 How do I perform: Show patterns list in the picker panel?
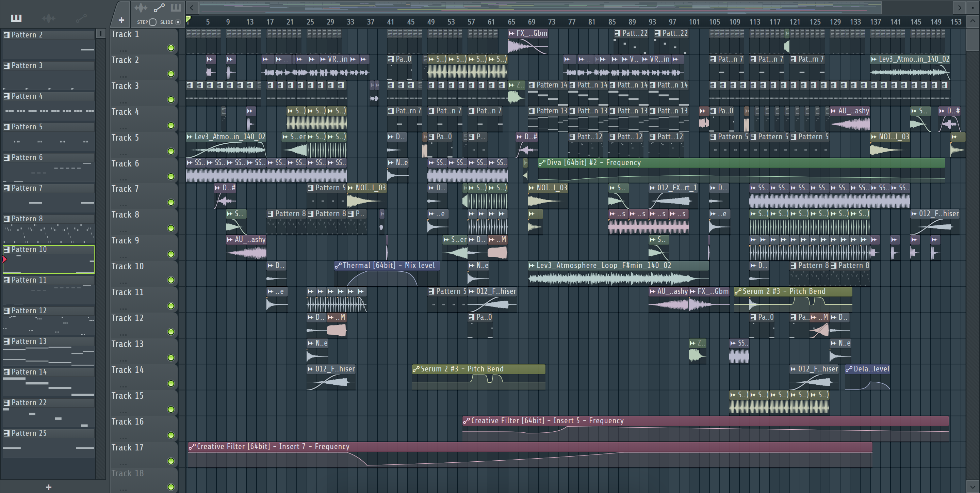coord(16,18)
